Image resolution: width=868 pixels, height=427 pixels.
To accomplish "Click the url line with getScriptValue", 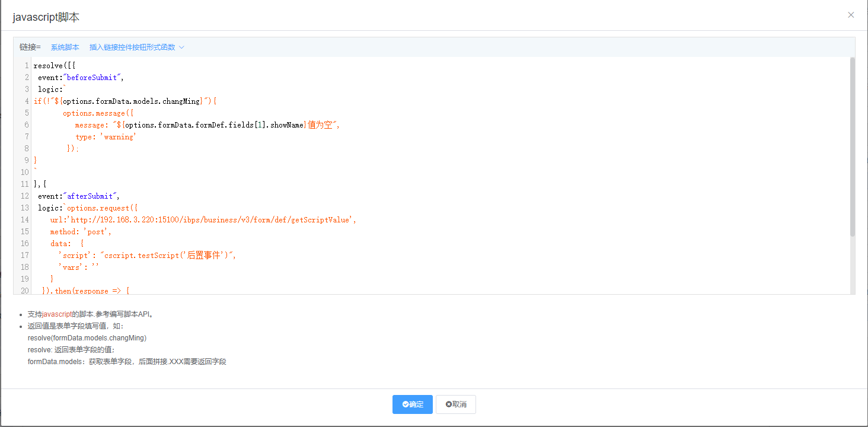I will [x=203, y=220].
